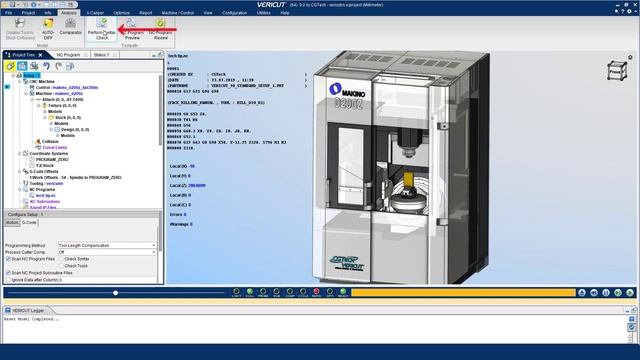This screenshot has width=640, height=360.
Task: Enable Ignore Data after Column checkbox
Action: (8, 280)
